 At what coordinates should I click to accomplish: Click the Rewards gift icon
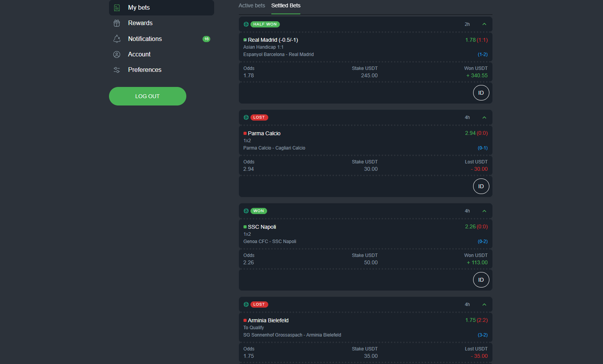[x=117, y=23]
